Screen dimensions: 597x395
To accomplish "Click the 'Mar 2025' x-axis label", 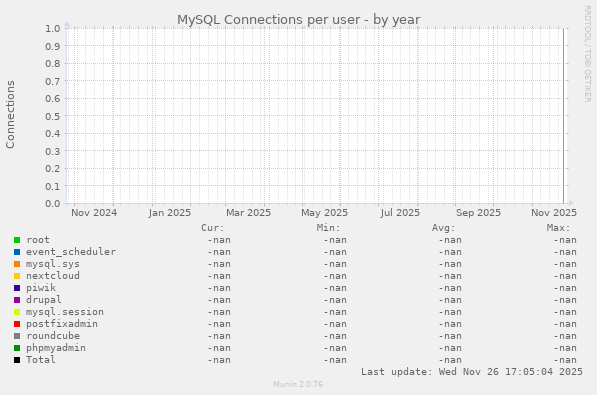I will coord(248,213).
